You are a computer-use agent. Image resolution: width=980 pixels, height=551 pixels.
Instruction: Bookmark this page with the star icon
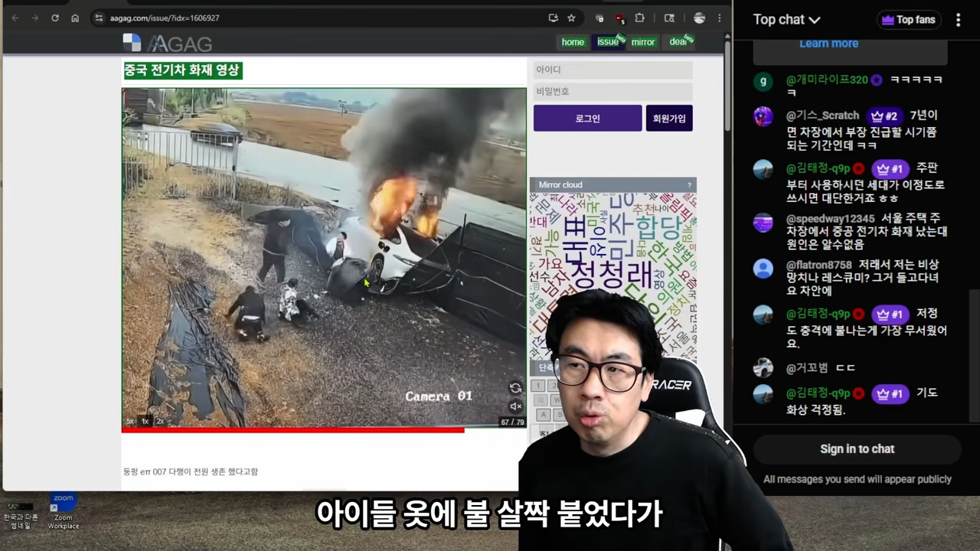pyautogui.click(x=571, y=18)
